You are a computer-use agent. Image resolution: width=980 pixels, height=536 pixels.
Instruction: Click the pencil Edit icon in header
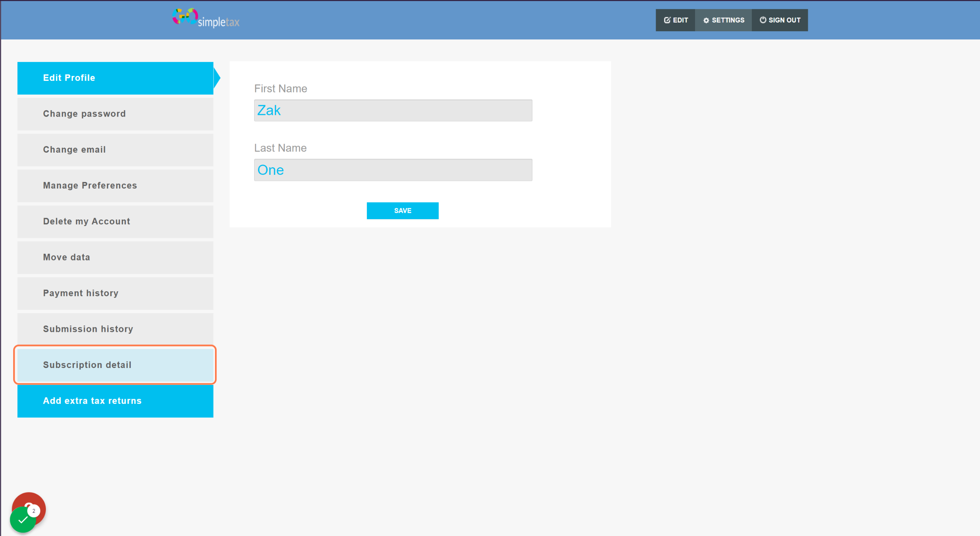coord(667,20)
